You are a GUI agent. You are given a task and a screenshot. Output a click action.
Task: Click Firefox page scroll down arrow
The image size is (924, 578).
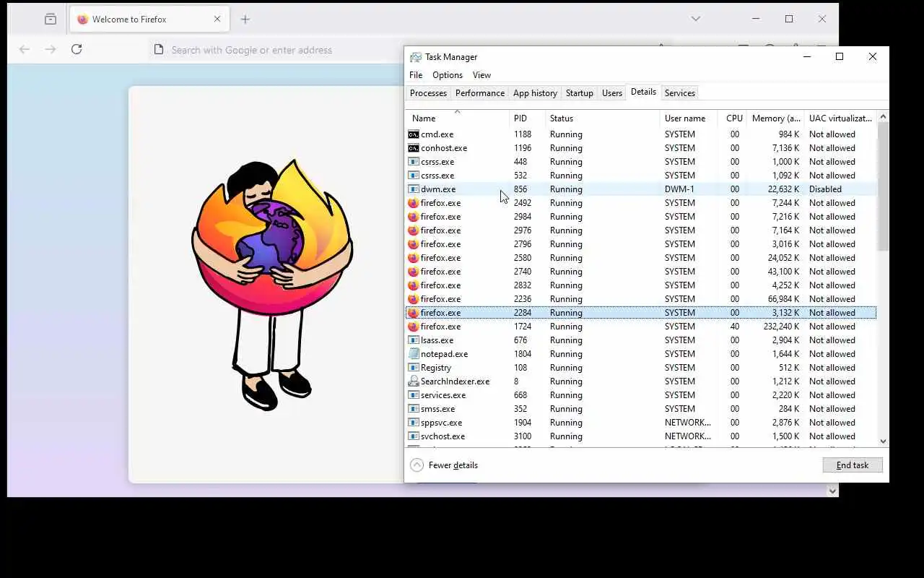(832, 491)
